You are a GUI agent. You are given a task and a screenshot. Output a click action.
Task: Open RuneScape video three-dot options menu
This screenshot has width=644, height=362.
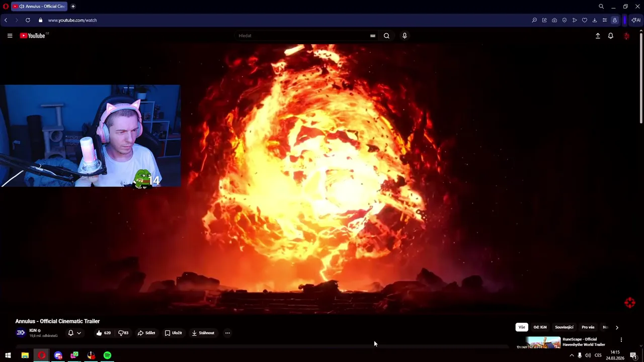621,340
